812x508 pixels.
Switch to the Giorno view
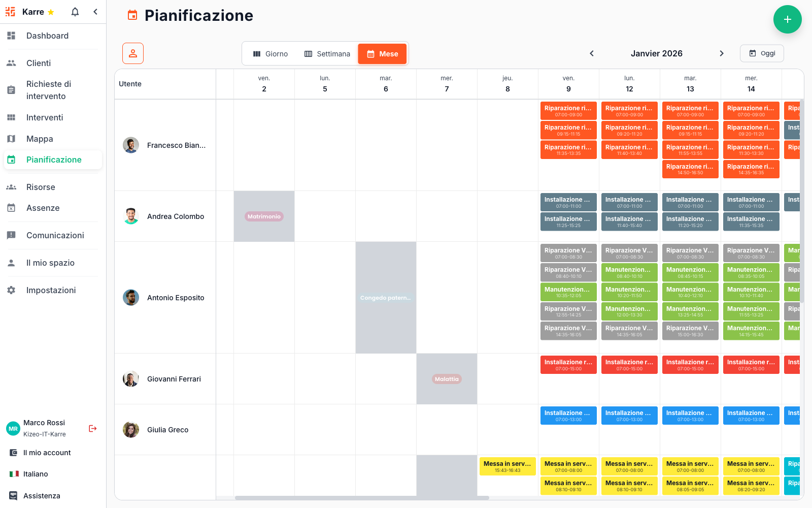point(270,54)
